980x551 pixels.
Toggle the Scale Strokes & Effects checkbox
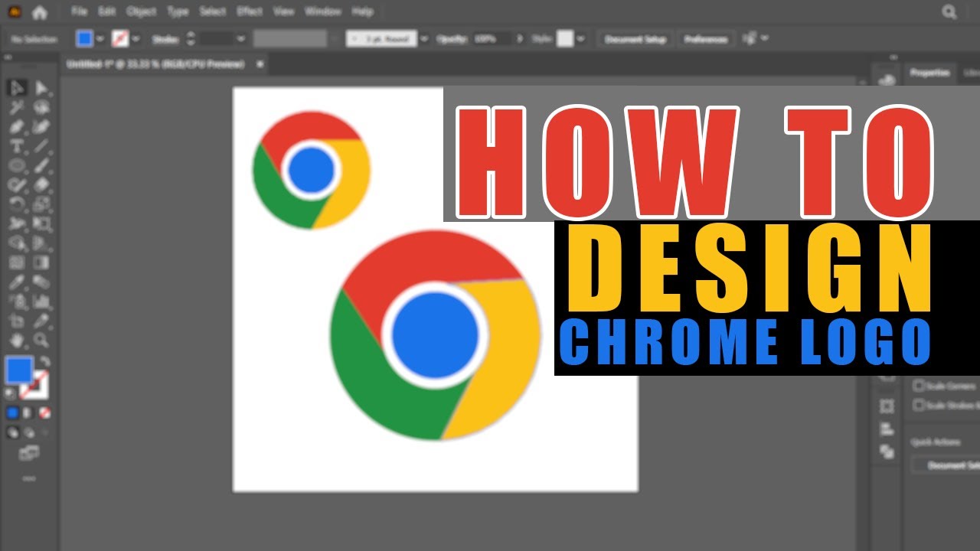click(x=919, y=406)
